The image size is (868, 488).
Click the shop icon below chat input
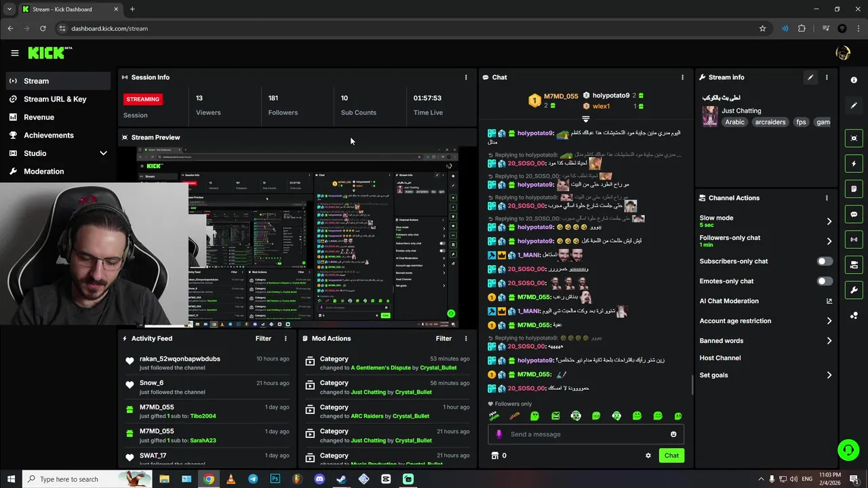coord(495,455)
